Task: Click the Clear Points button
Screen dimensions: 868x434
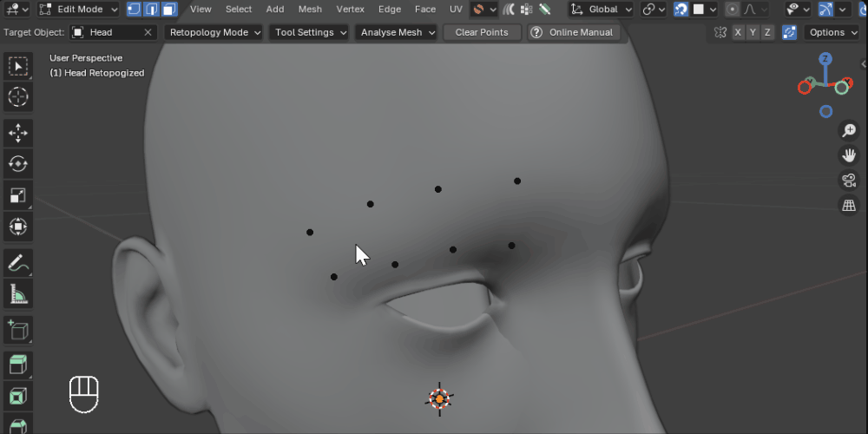Action: [482, 32]
